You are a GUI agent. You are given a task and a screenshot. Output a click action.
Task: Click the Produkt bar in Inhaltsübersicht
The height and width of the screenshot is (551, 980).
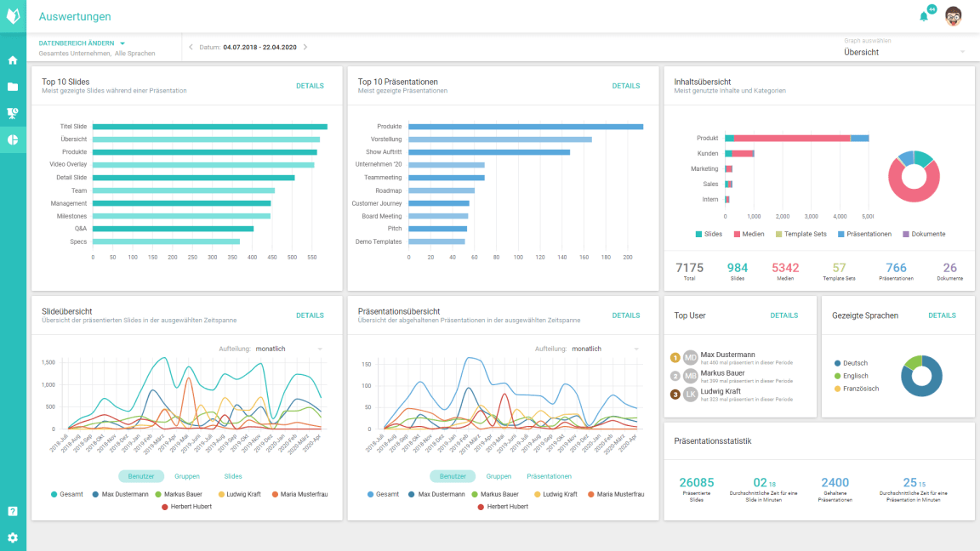(x=797, y=138)
